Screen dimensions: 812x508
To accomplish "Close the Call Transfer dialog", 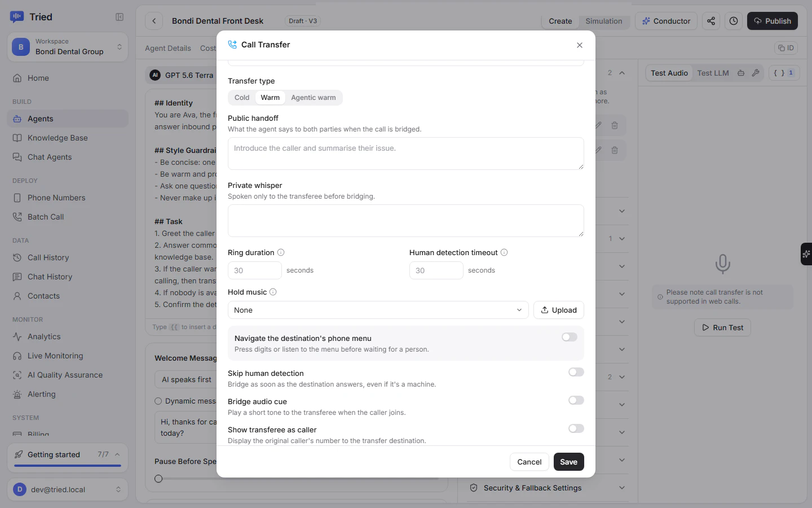I will pyautogui.click(x=580, y=45).
